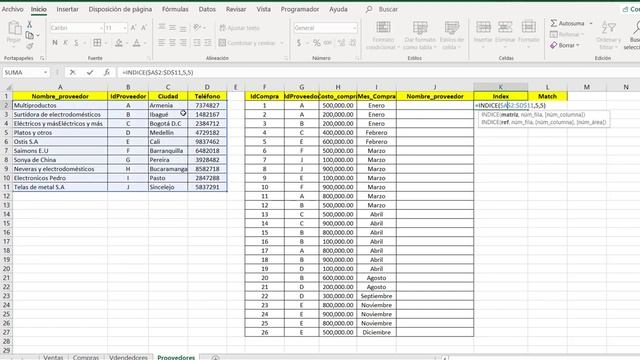
Task: Open Formato condicional icon
Action: 383,28
